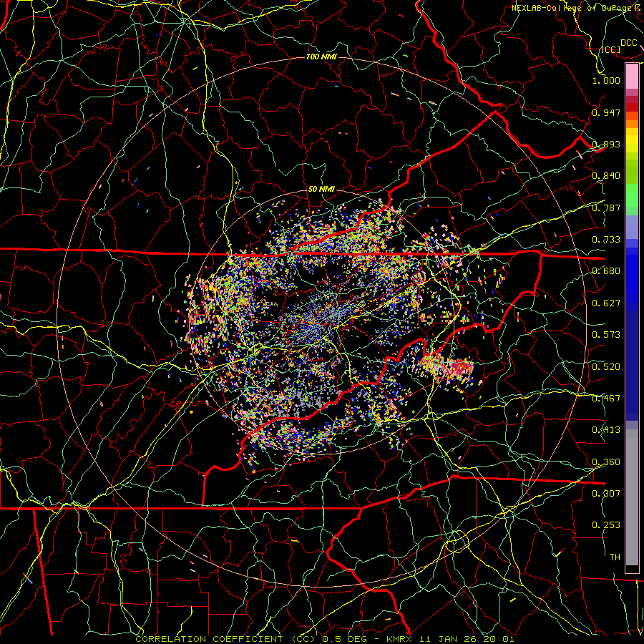Click the 0.627 scale value
The image size is (644, 644).
click(606, 303)
